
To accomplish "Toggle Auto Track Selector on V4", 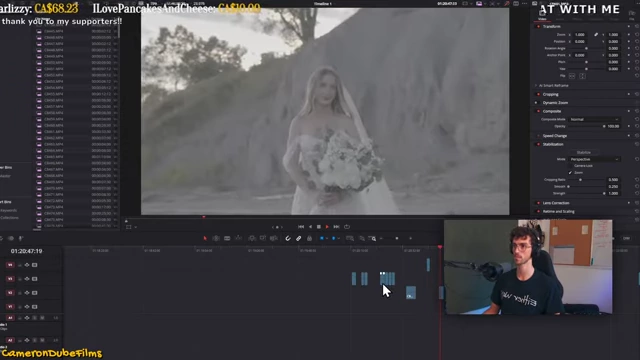I will point(27,265).
